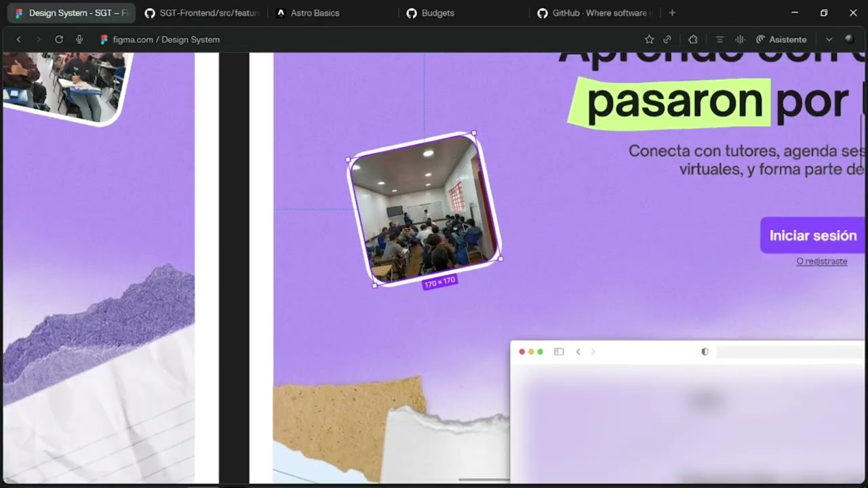Click the shield icon in mockup window
Viewport: 868px width, 488px height.
(705, 352)
